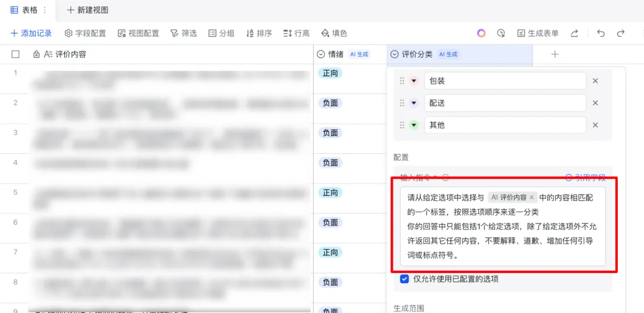Open the 筛选 filter option

point(184,33)
